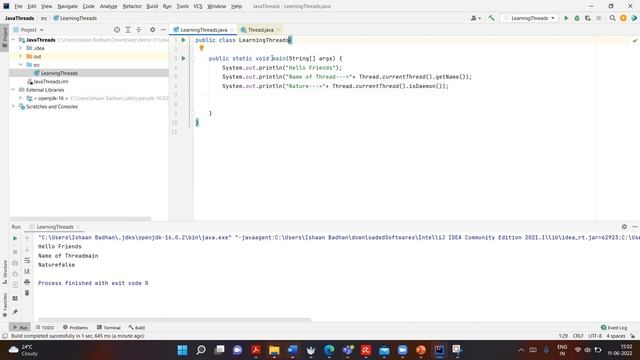Image resolution: width=640 pixels, height=360 pixels.
Task: Click Expand All icon in Project panel
Action: click(x=128, y=30)
